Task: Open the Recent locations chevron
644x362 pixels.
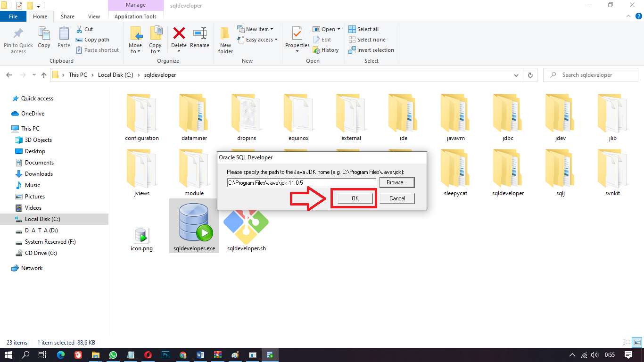Action: [x=34, y=75]
